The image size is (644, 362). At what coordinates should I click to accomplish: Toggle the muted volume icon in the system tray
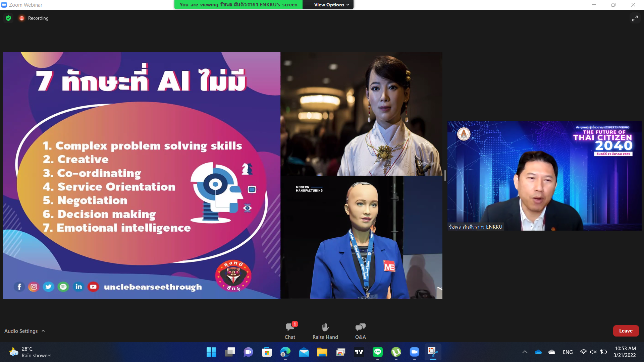click(x=593, y=352)
